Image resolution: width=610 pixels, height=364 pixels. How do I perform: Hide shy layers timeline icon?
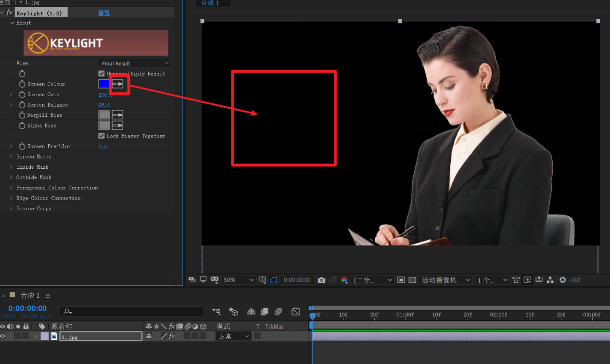[x=251, y=312]
